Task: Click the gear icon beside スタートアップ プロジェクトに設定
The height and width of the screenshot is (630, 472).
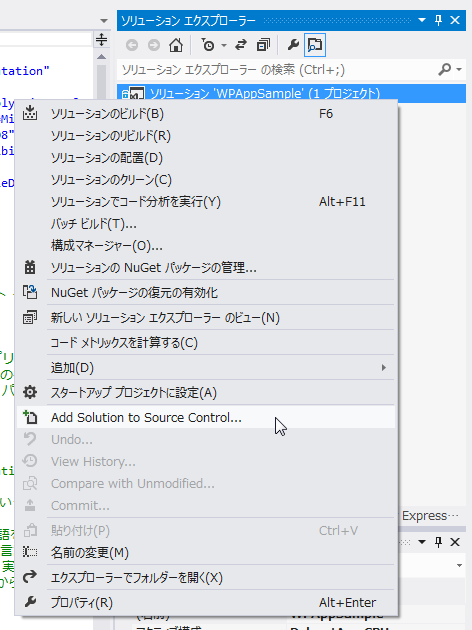Action: (30, 392)
